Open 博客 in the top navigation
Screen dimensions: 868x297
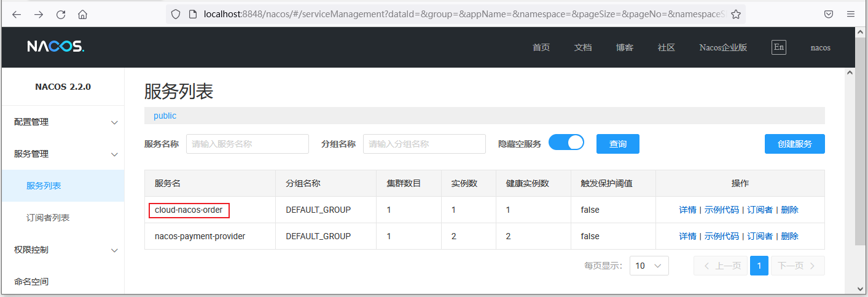point(625,47)
